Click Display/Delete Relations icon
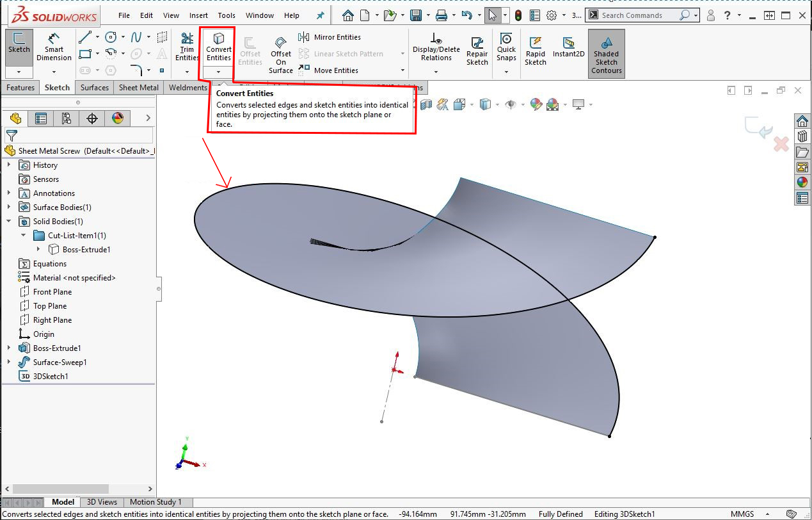 click(436, 46)
